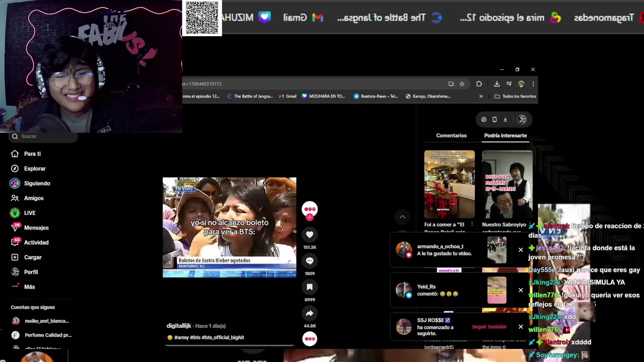Expand the Más menu
Viewport: 644px width, 362px height.
coord(29,287)
